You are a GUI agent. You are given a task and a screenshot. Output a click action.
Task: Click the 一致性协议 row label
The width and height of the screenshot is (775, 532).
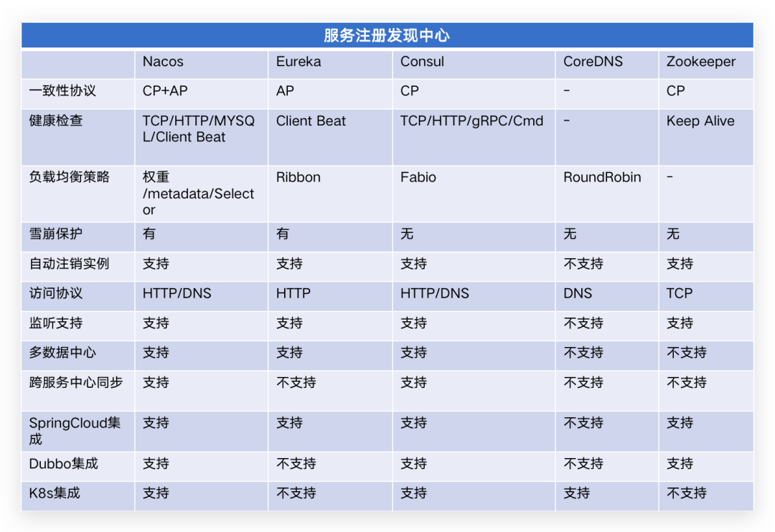(x=62, y=91)
